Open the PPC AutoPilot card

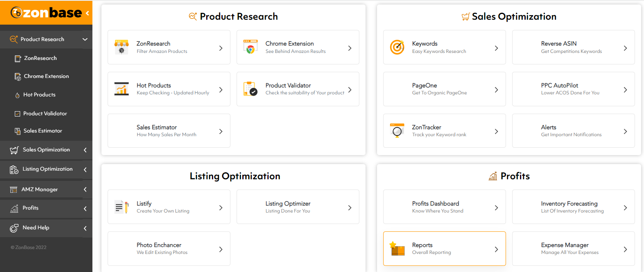point(573,89)
